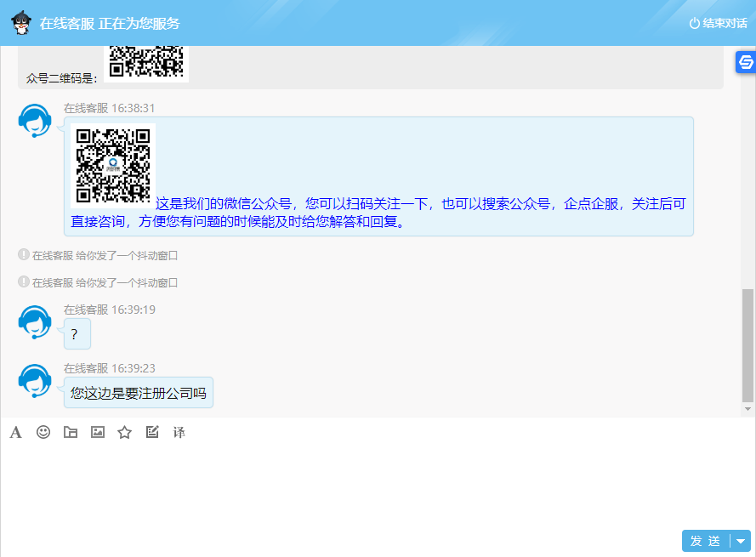Click the customer service avatar beside latest message
Screen dimensions: 756x557
pos(35,379)
